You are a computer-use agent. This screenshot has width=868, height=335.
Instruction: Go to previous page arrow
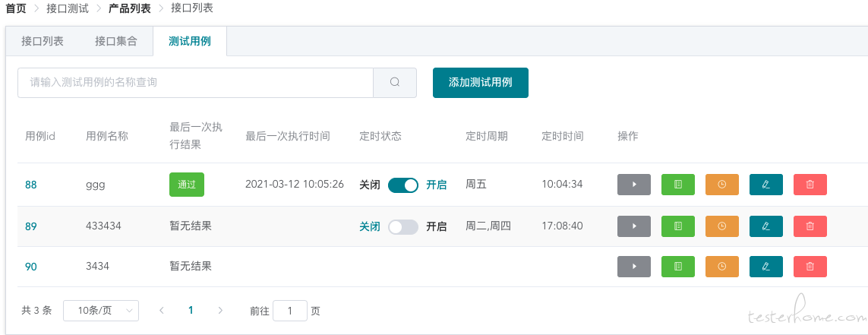162,311
